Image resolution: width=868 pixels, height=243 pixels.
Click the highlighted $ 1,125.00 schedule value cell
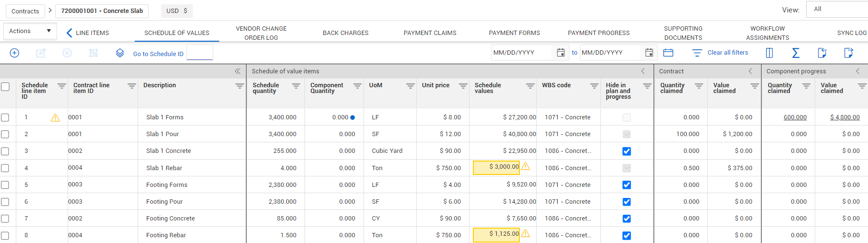pyautogui.click(x=496, y=234)
